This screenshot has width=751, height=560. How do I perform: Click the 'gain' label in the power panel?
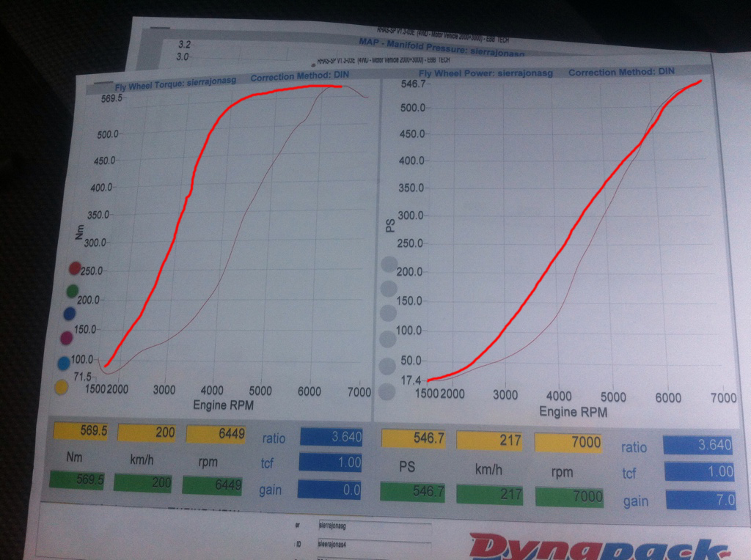pyautogui.click(x=636, y=501)
